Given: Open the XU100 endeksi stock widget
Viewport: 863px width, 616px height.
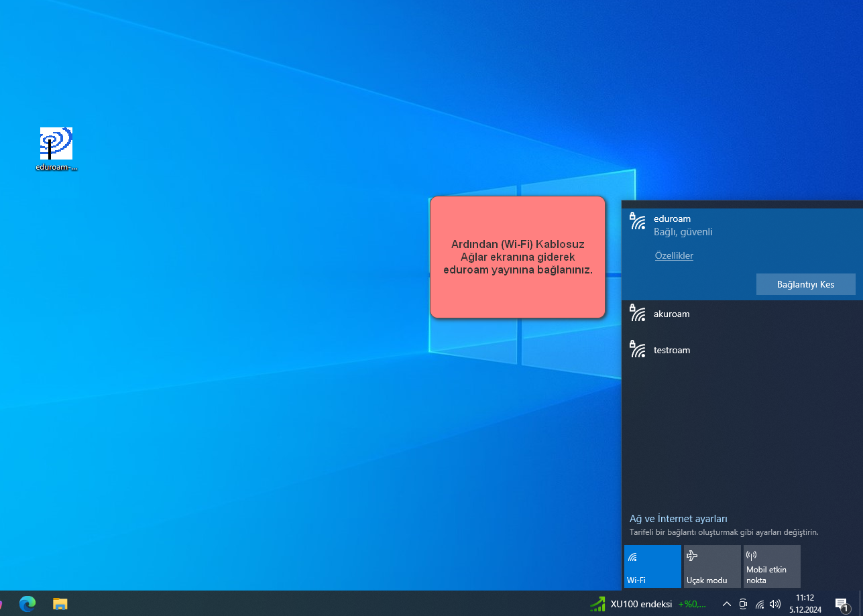Looking at the screenshot, I should coord(647,604).
